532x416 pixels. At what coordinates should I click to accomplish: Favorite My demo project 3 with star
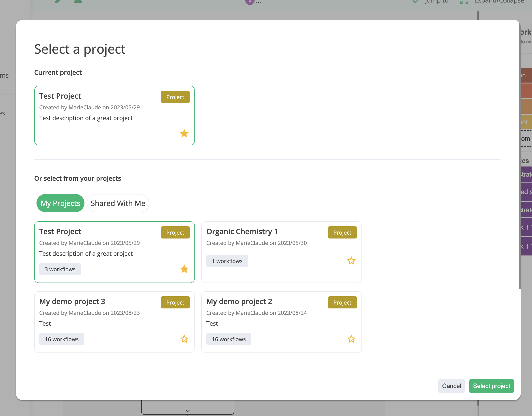184,339
